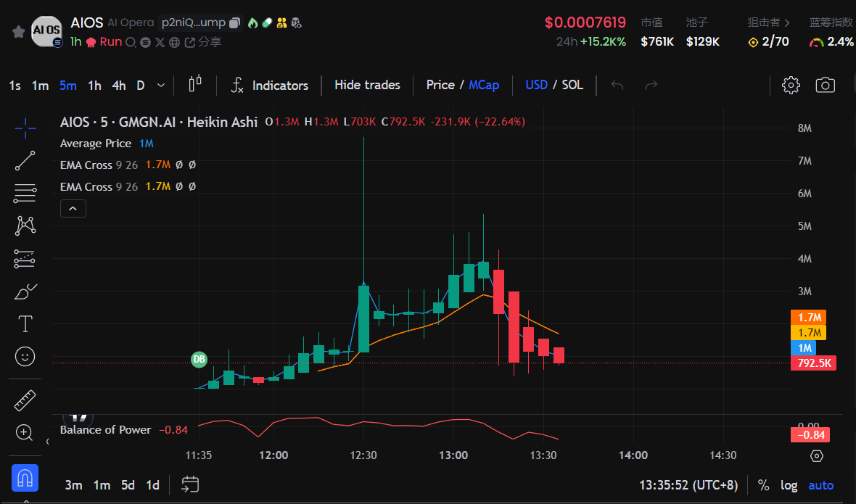Select the 1s timeframe

[x=15, y=86]
